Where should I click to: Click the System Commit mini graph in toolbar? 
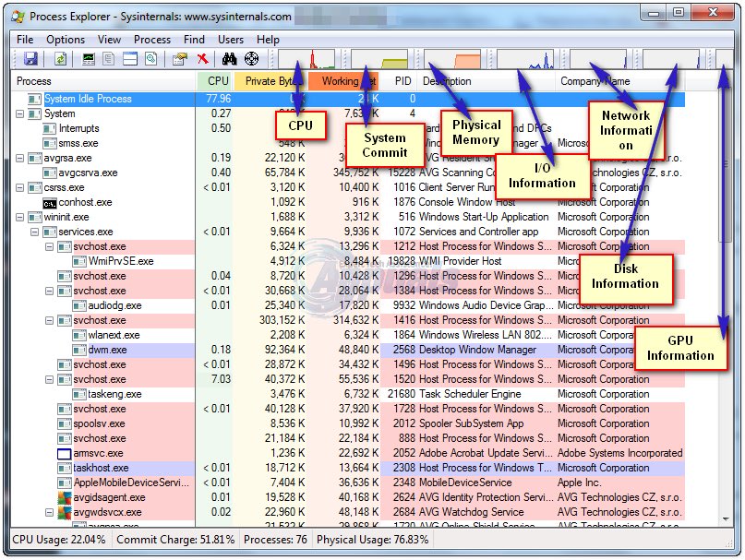click(x=379, y=59)
